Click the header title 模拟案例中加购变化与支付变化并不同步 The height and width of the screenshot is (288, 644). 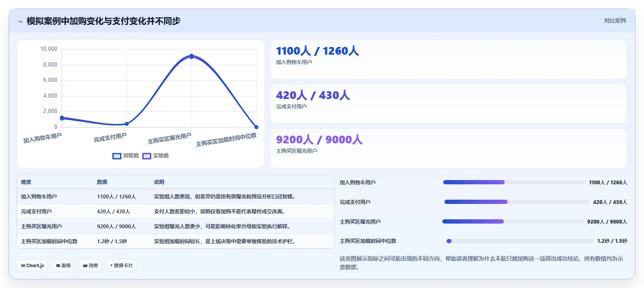(x=103, y=21)
